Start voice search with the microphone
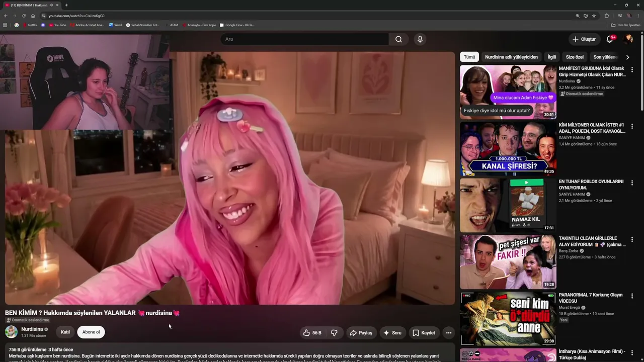Image resolution: width=644 pixels, height=362 pixels. (x=420, y=39)
